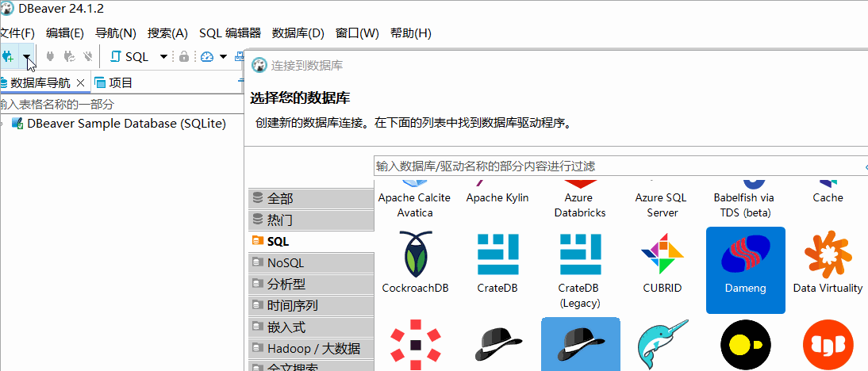
Task: Expand the SQL button dropdown arrow
Action: [164, 56]
